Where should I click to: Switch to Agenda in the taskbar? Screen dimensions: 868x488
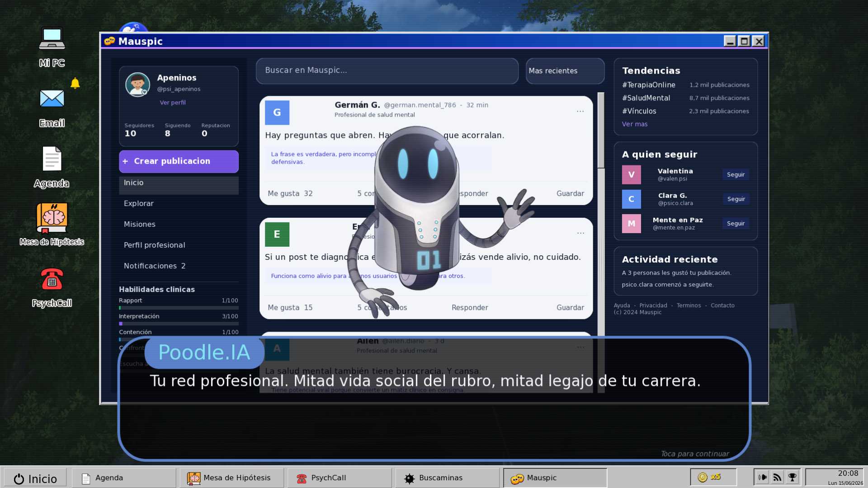click(124, 478)
